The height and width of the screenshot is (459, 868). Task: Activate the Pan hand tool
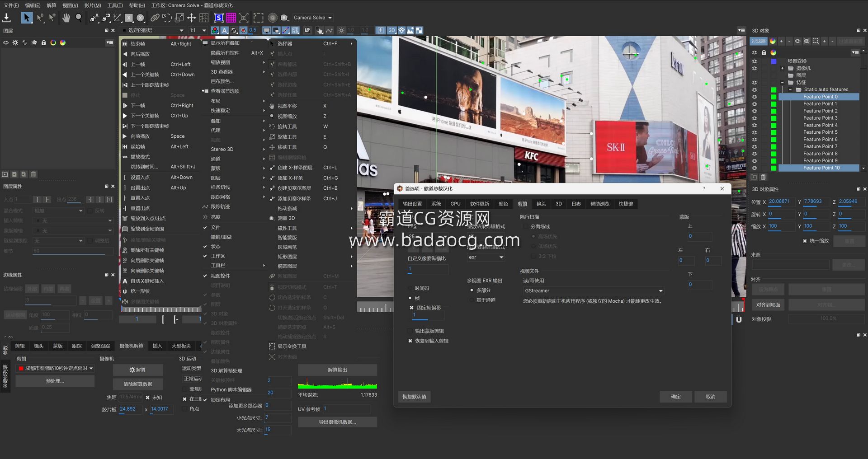coord(66,18)
